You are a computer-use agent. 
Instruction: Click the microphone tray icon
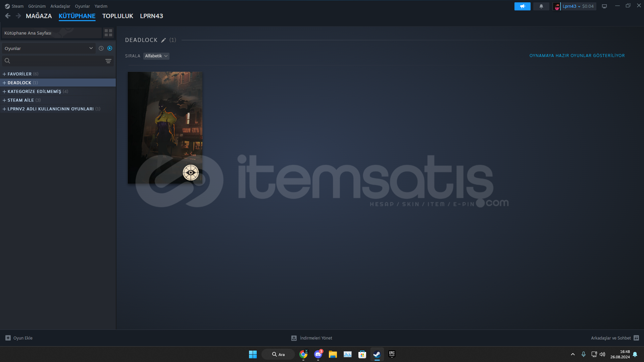584,354
